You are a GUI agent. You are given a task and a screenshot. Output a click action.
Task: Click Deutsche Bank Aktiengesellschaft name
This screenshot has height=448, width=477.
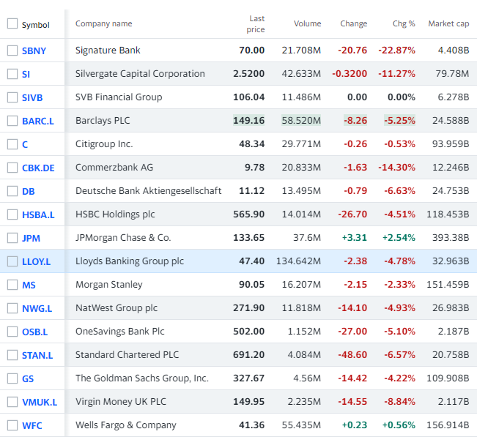coord(149,190)
